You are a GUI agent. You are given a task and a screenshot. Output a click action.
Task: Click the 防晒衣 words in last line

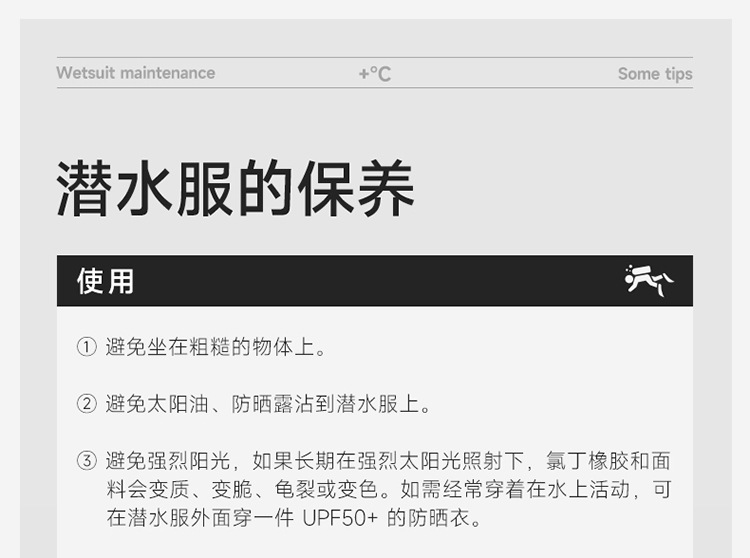(x=438, y=518)
